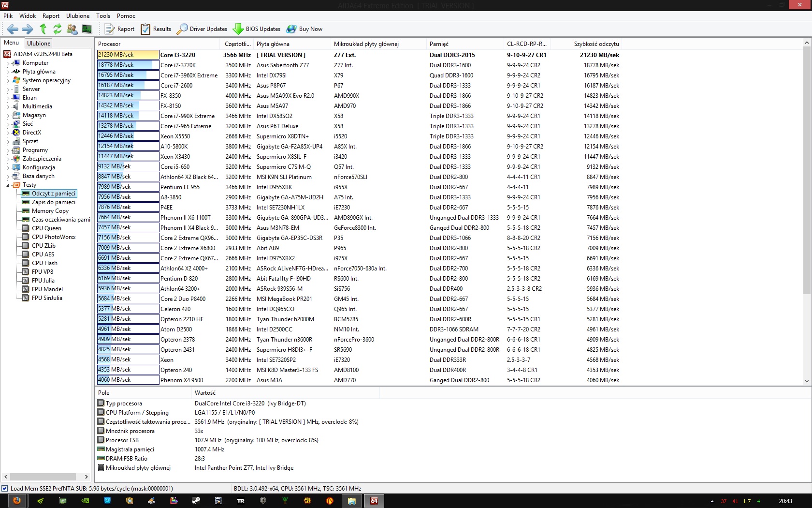
Task: Open the users icon in the toolbar
Action: [x=72, y=29]
